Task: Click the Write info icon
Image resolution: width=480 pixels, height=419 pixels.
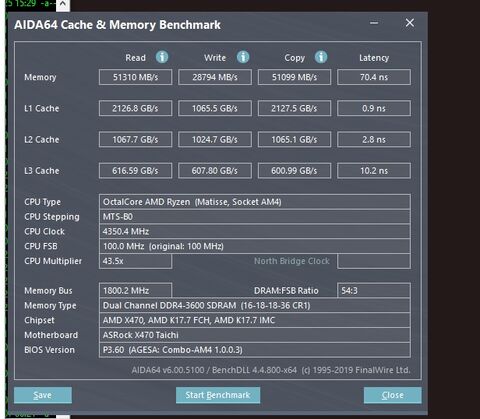Action: (x=243, y=57)
